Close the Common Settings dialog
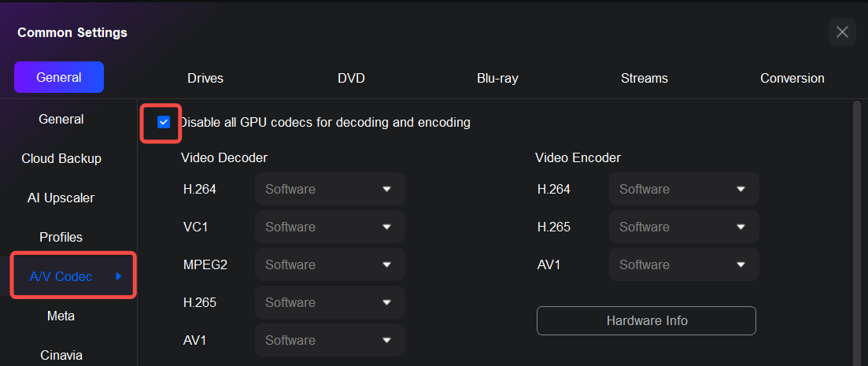Viewport: 868px width, 366px height. [842, 32]
